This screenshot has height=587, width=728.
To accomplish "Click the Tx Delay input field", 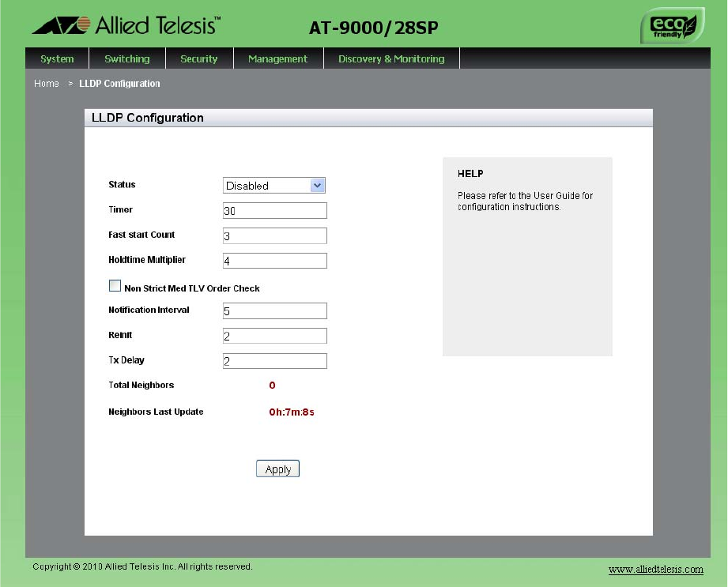I will [x=275, y=361].
